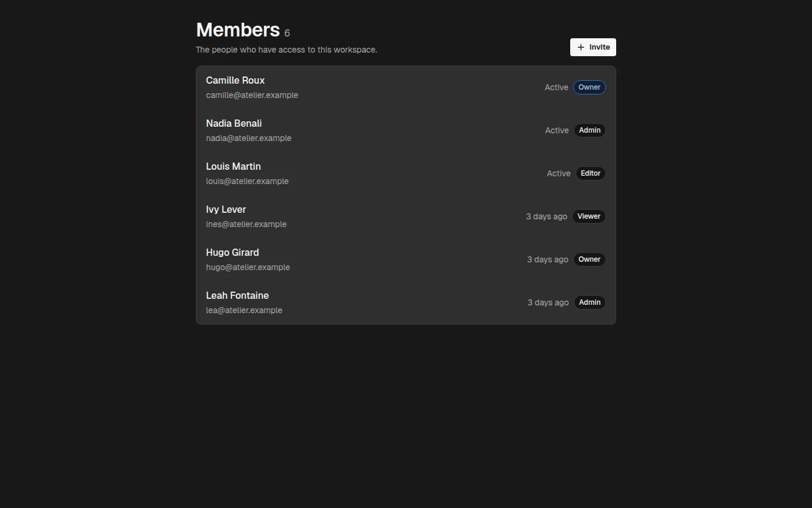812x508 pixels.
Task: Select Louis Martin's Editor role badge
Action: click(590, 173)
